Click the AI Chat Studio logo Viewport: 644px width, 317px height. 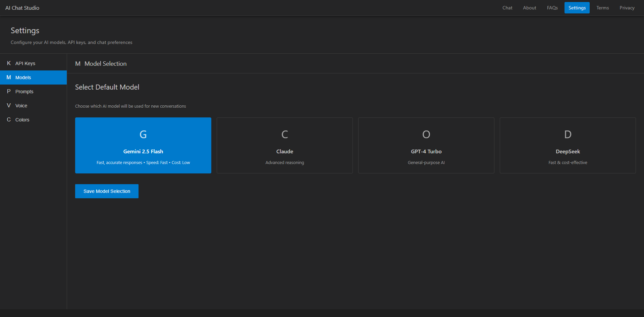(22, 7)
